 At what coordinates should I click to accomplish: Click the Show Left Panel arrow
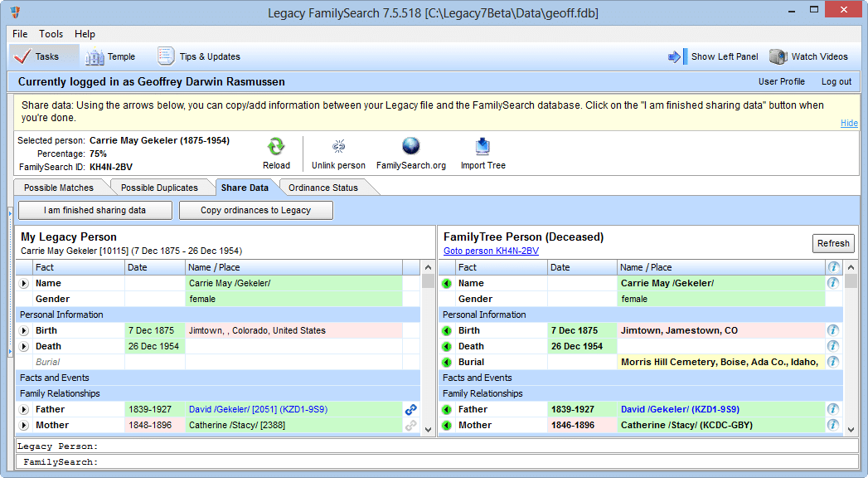[x=674, y=56]
